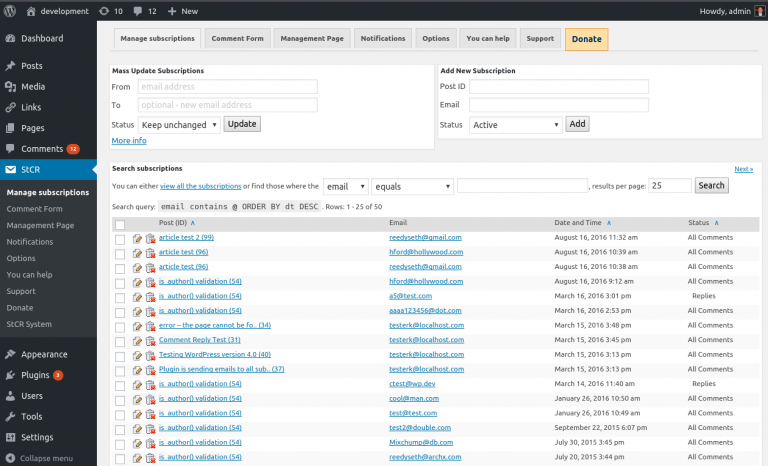The width and height of the screenshot is (768, 466).
Task: Switch to the Comment Form tab
Action: [x=238, y=39]
